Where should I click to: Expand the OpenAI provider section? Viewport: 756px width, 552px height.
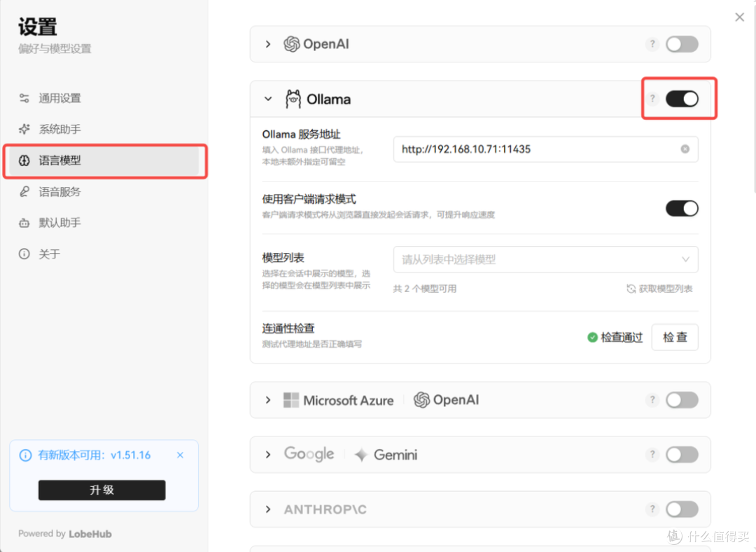(x=268, y=44)
